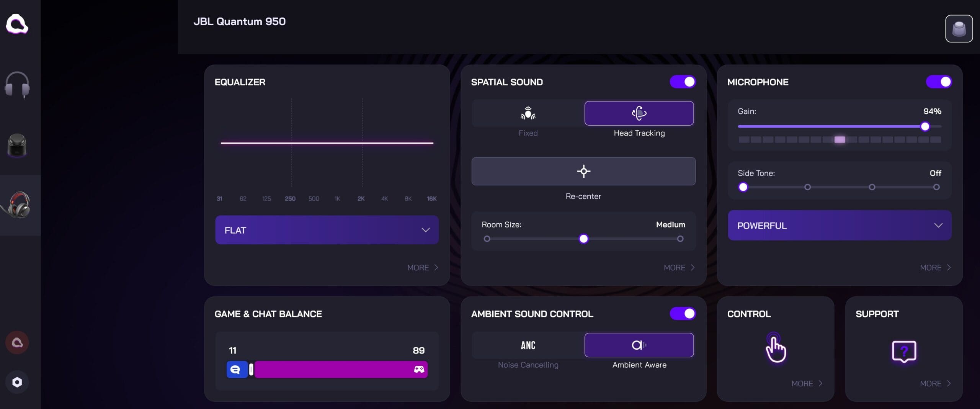Disable the Spatial Sound toggle
The width and height of the screenshot is (980, 409).
coord(683,82)
